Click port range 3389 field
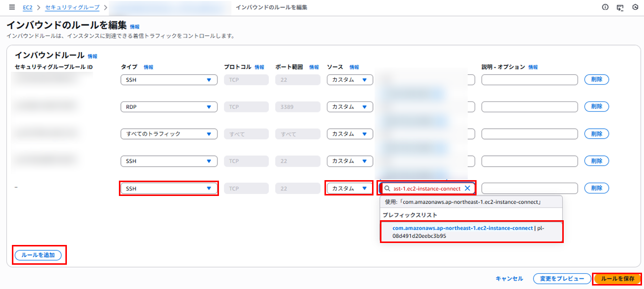Image resolution: width=644 pixels, height=289 pixels. click(x=298, y=107)
